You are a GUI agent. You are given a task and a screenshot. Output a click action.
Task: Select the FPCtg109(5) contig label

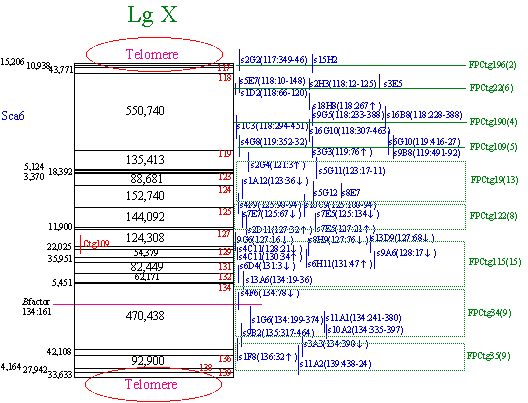pos(493,147)
